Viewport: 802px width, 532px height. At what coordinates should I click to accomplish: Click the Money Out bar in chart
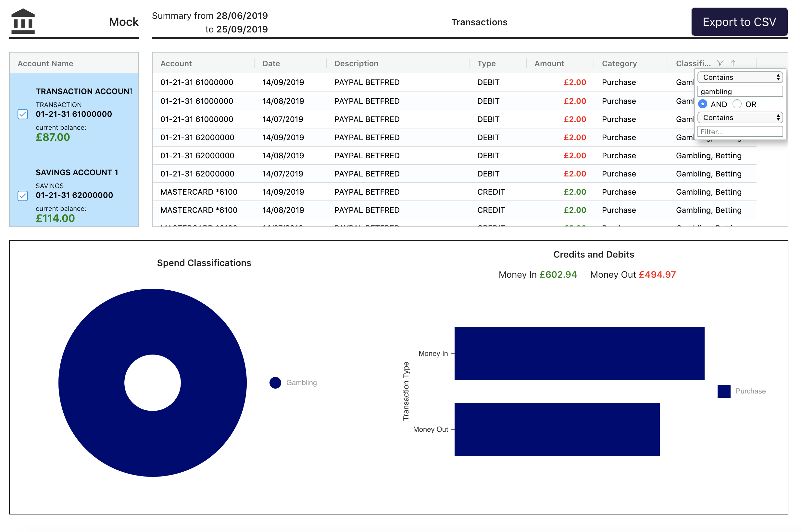point(557,429)
